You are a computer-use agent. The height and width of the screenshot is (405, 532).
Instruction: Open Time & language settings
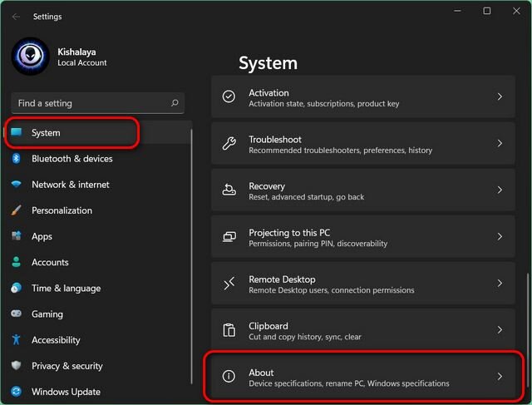pos(66,289)
